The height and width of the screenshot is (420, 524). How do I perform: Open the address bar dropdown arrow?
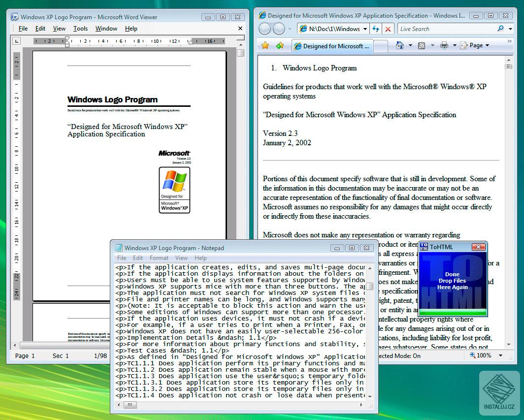click(365, 29)
